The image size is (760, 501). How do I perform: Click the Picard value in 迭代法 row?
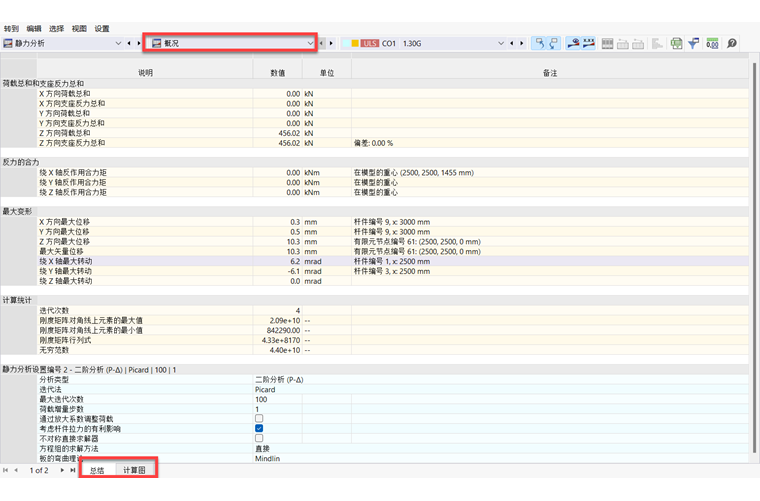(x=265, y=390)
